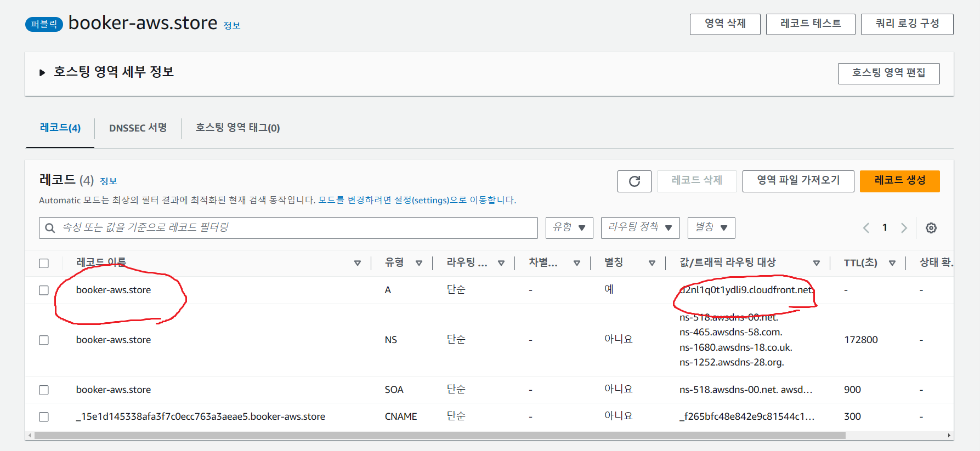Click SOA value ns-518.awsdns-00.net. awsd…
Image resolution: width=980 pixels, height=451 pixels.
tap(746, 390)
